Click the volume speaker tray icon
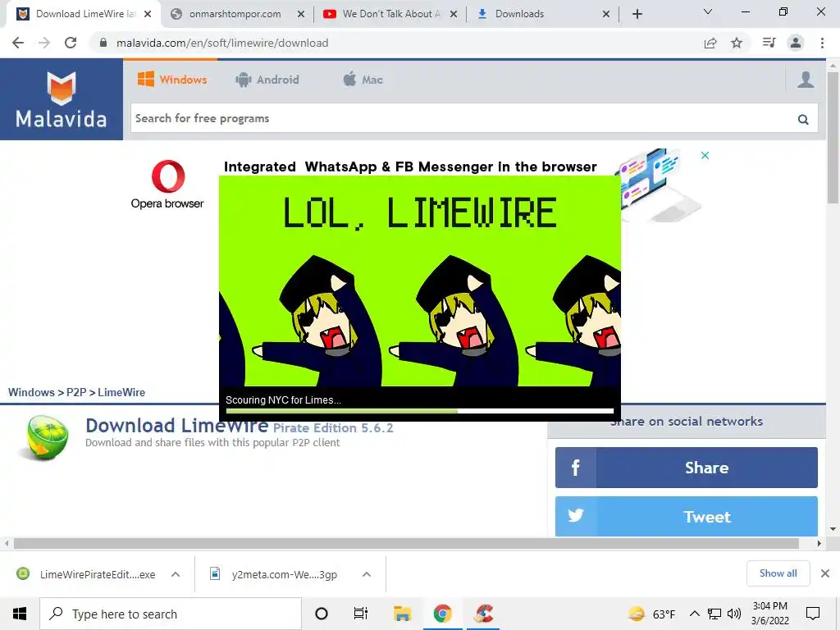Screen dimensions: 840x630 (734, 614)
